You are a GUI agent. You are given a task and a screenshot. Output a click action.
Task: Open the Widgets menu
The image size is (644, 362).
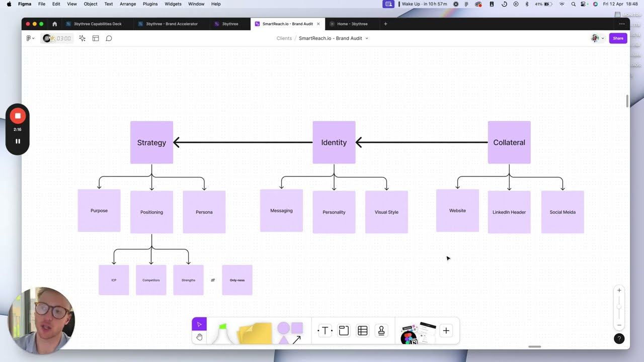click(x=173, y=4)
